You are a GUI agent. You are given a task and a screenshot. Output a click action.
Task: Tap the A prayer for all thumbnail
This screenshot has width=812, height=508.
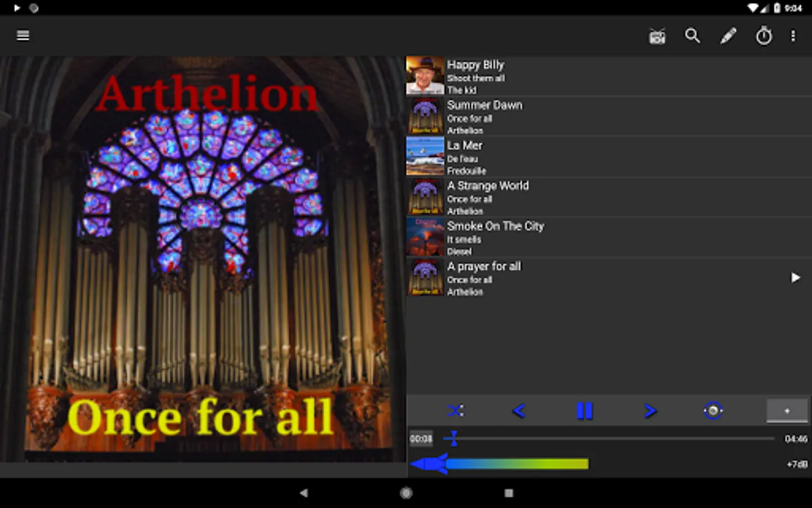[x=425, y=278]
